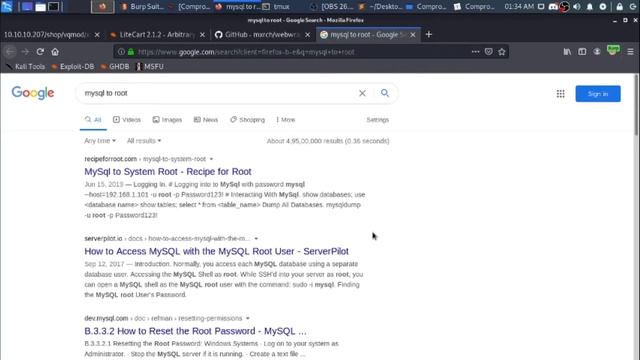Switch to the tmux taskbar window

click(276, 7)
